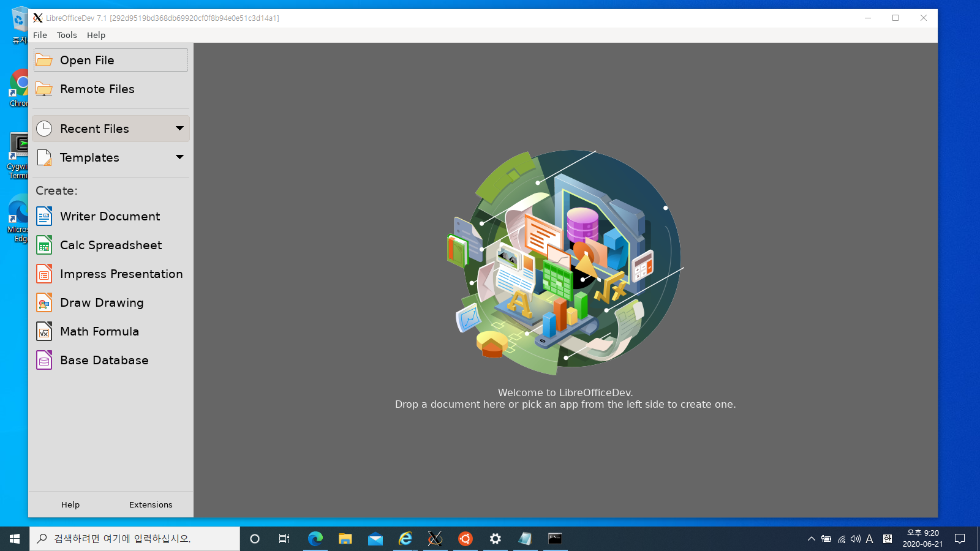
Task: Click the Recent Files clock icon
Action: pyautogui.click(x=44, y=129)
